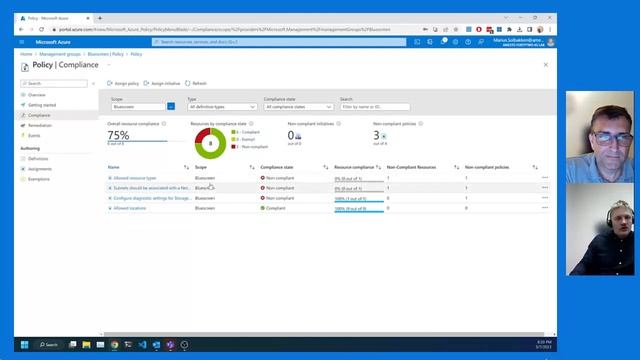Image resolution: width=640 pixels, height=360 pixels.
Task: Open the Azure portal hamburger menu
Action: point(22,42)
